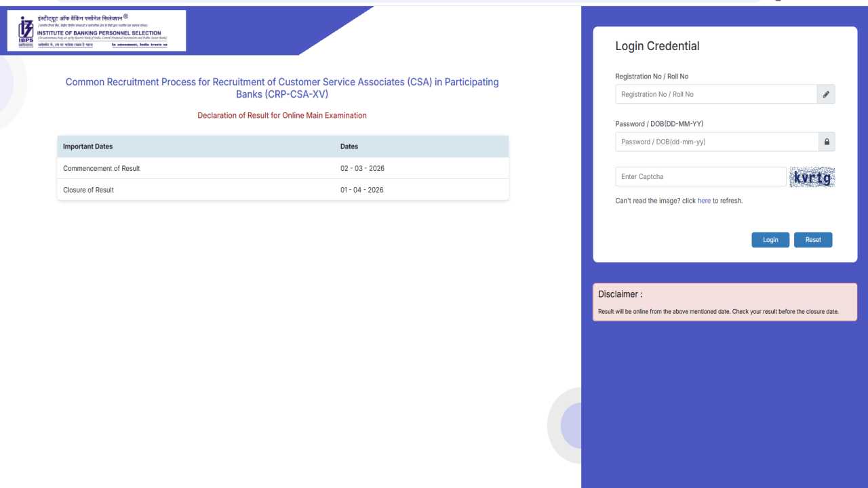Click 'here' to refresh the captcha
This screenshot has height=488, width=868.
point(704,201)
